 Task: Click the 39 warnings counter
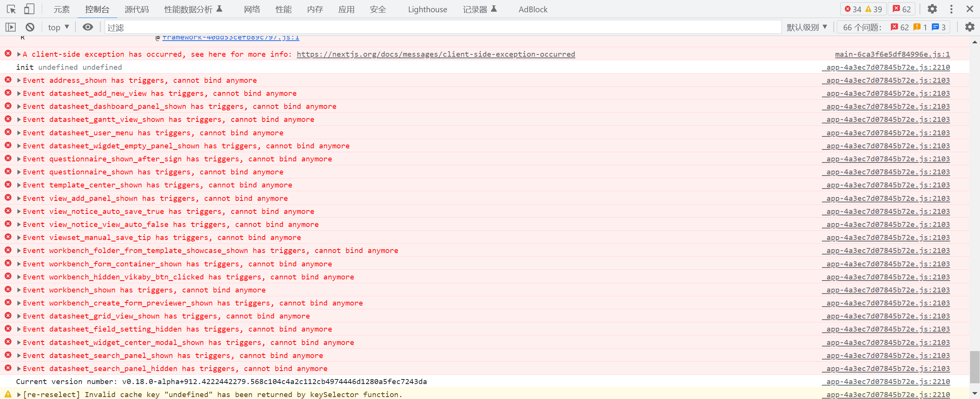pyautogui.click(x=874, y=9)
